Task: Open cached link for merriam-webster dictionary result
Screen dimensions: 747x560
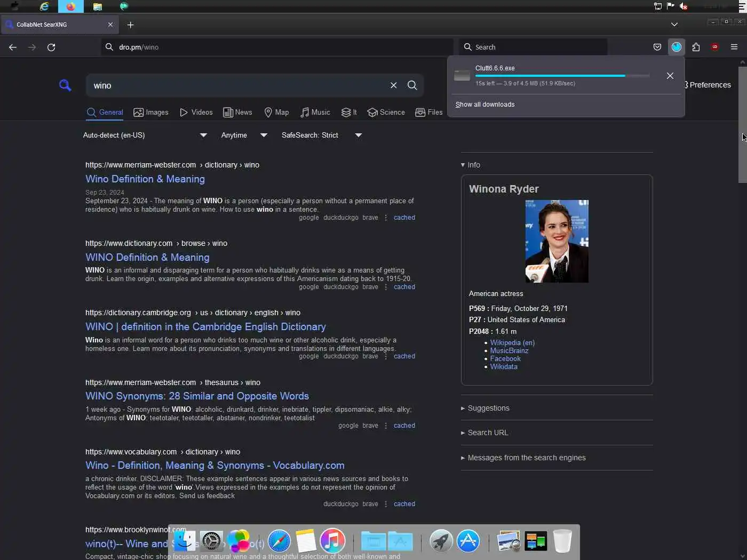Action: click(404, 218)
